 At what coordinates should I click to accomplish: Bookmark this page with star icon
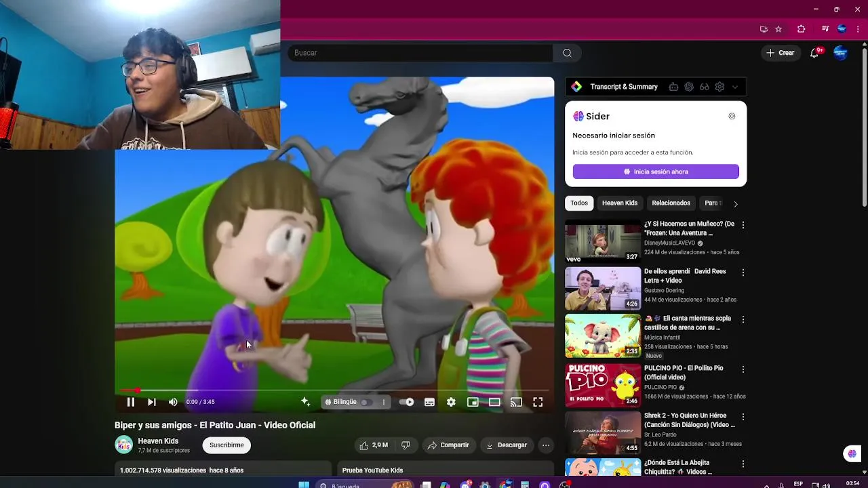click(778, 29)
